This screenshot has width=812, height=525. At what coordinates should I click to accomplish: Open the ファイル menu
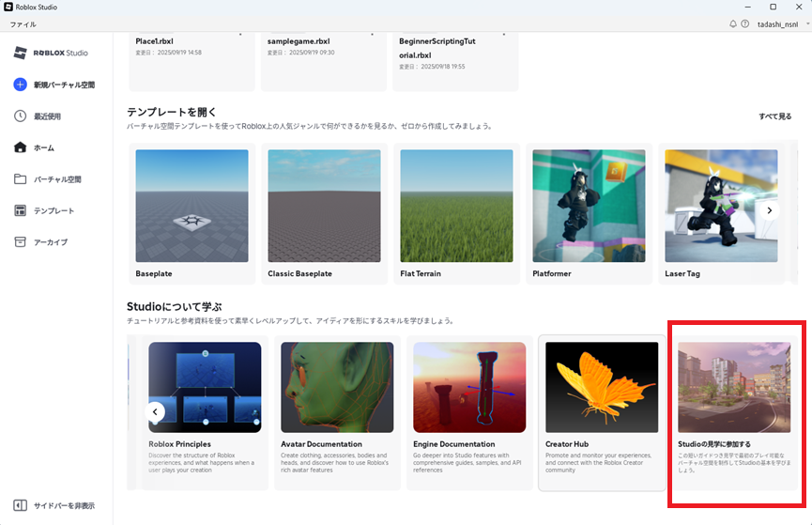[x=23, y=23]
